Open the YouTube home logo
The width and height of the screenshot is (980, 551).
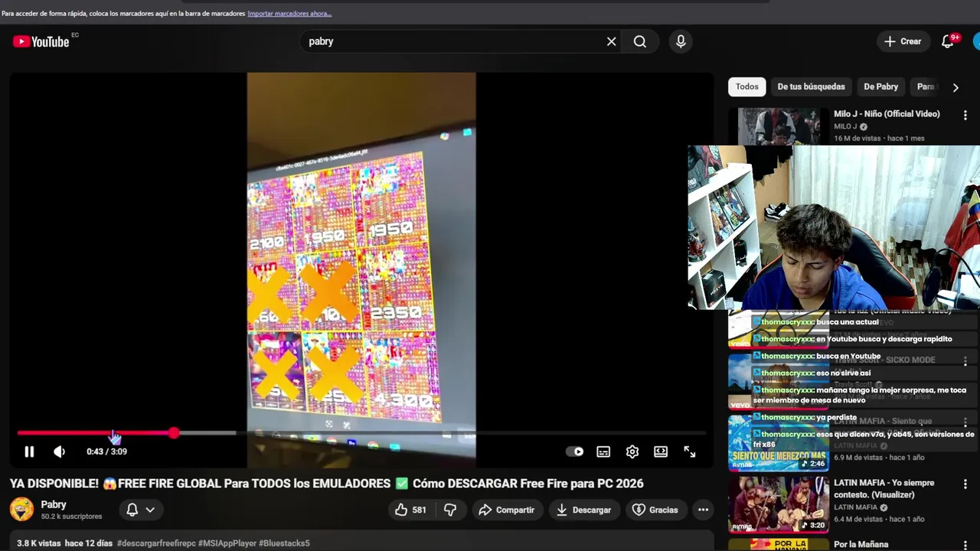[x=41, y=41]
